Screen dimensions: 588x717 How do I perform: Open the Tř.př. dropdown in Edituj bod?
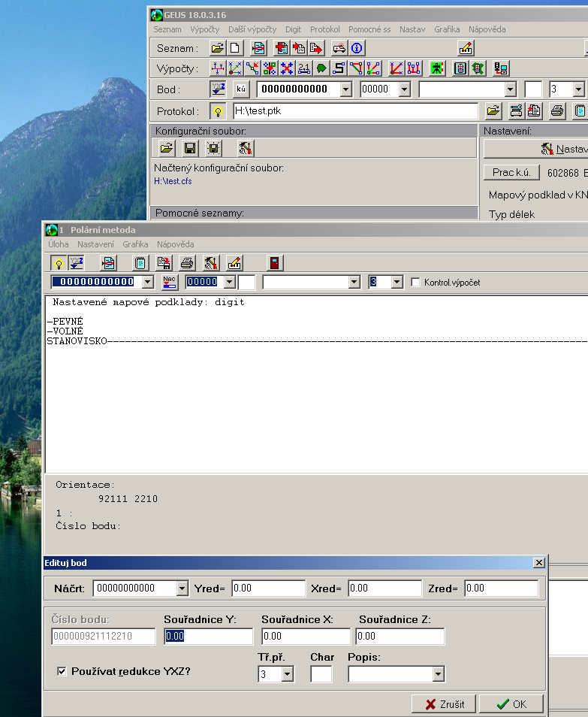click(x=287, y=674)
